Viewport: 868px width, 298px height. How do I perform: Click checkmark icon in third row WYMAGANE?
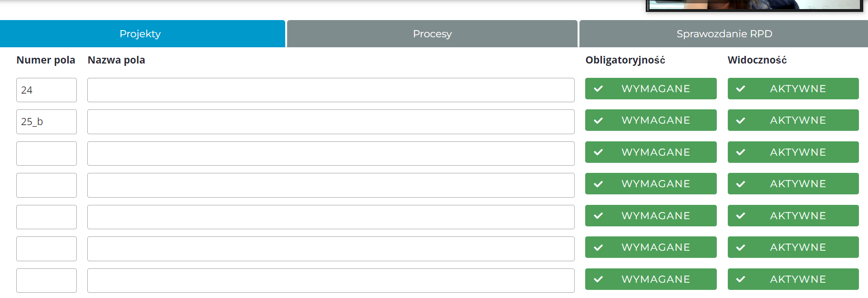pyautogui.click(x=599, y=152)
